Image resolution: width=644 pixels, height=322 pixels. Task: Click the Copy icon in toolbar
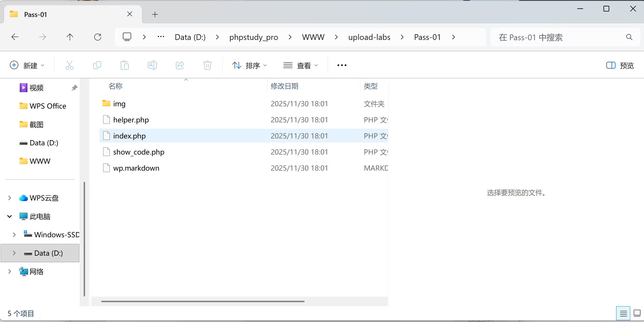point(97,65)
